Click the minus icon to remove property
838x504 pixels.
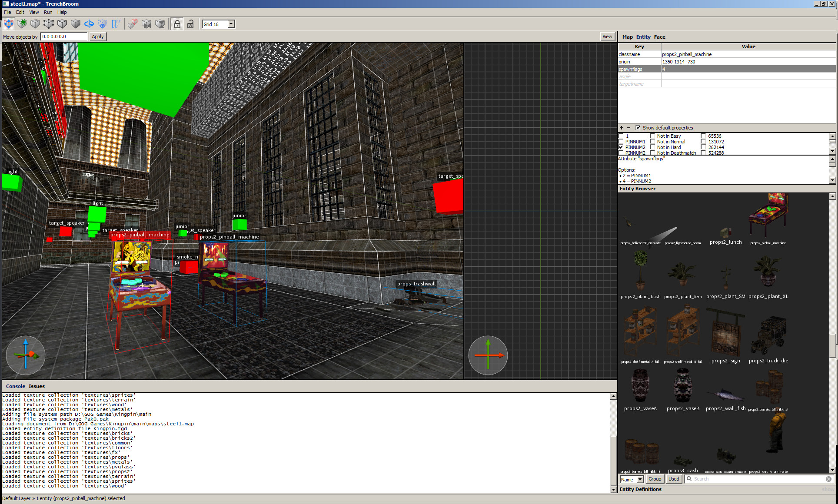(x=628, y=128)
